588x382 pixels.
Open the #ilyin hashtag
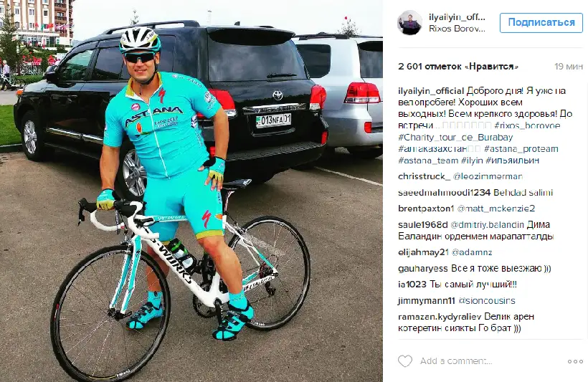pyautogui.click(x=471, y=161)
